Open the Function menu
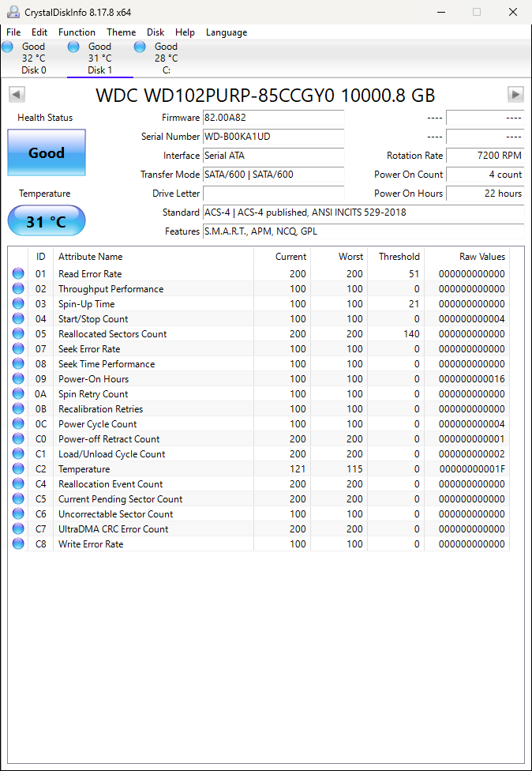Image resolution: width=532 pixels, height=771 pixels. point(77,32)
